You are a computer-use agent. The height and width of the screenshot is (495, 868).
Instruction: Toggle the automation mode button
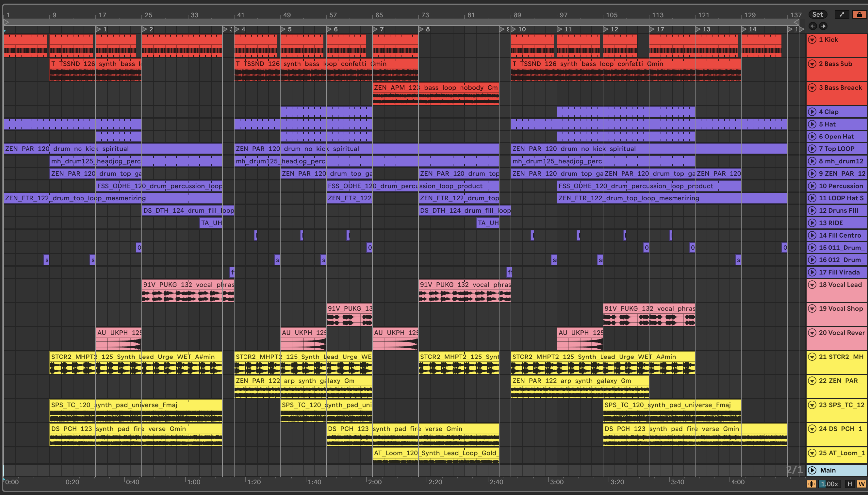click(842, 14)
